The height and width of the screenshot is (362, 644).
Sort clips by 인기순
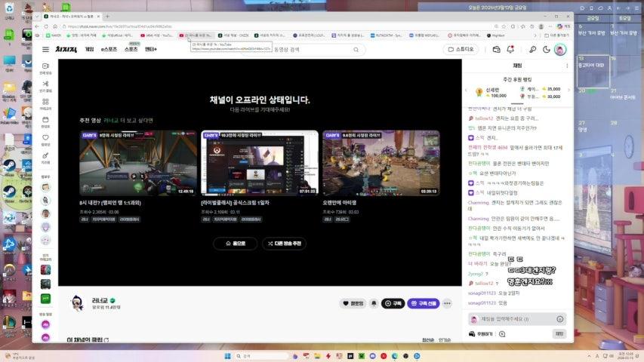445,340
